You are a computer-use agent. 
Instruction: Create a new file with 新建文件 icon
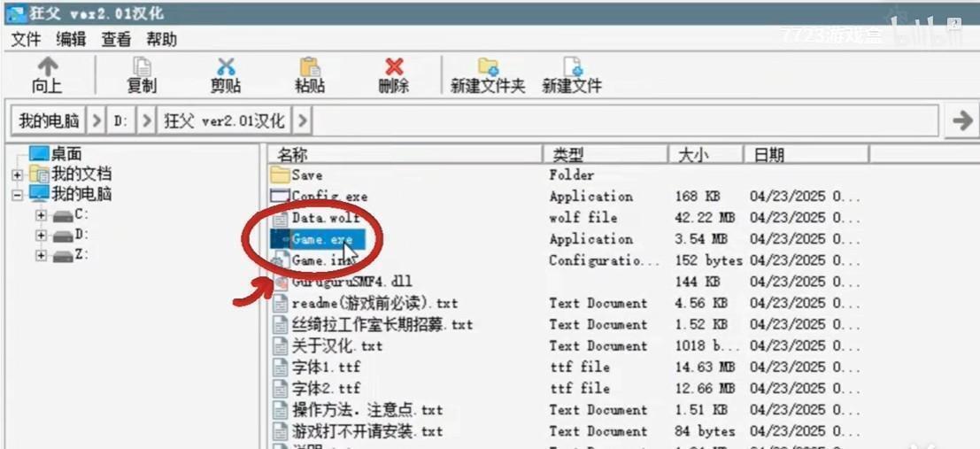pyautogui.click(x=572, y=68)
